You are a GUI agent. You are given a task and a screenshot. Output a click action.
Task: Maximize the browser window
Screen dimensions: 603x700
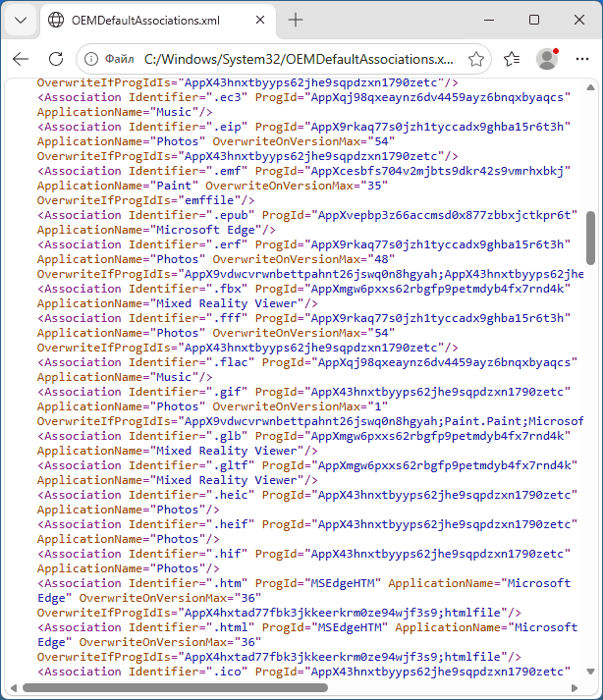click(x=534, y=20)
